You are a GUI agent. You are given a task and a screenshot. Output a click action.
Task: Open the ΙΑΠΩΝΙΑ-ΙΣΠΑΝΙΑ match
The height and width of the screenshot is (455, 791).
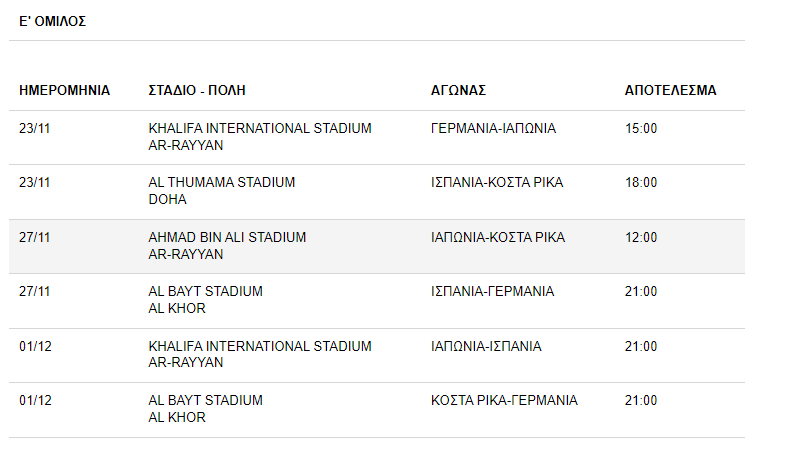[x=486, y=346]
